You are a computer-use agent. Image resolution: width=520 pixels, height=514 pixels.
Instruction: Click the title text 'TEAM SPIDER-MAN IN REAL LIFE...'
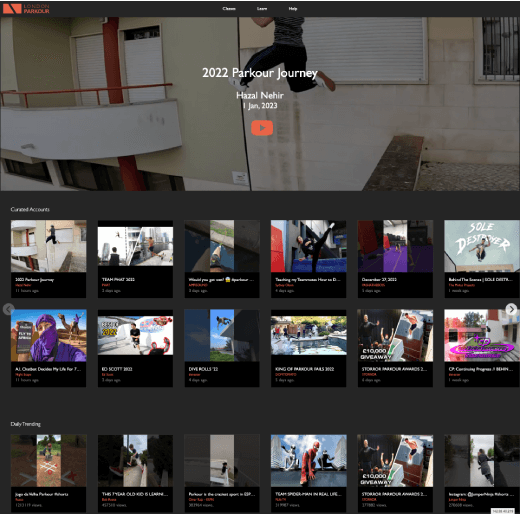(308, 494)
